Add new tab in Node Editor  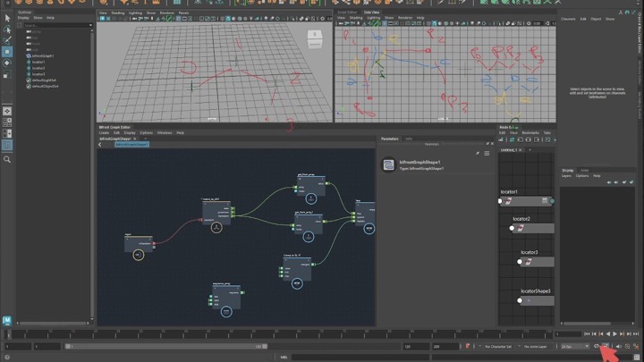tap(530, 150)
